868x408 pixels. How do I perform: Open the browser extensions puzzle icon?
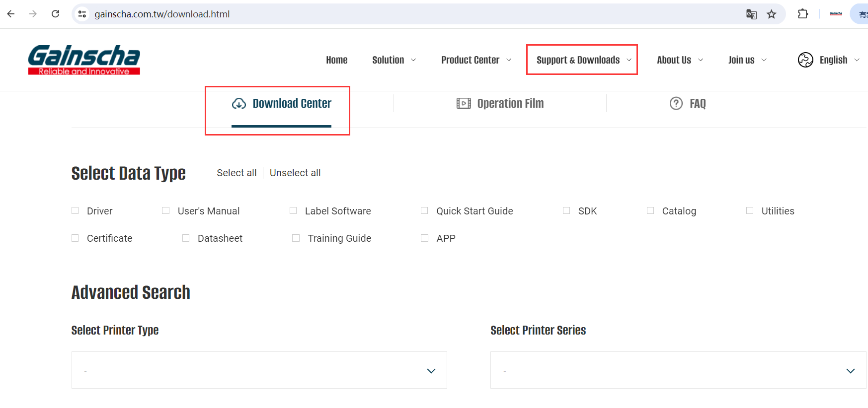tap(802, 14)
